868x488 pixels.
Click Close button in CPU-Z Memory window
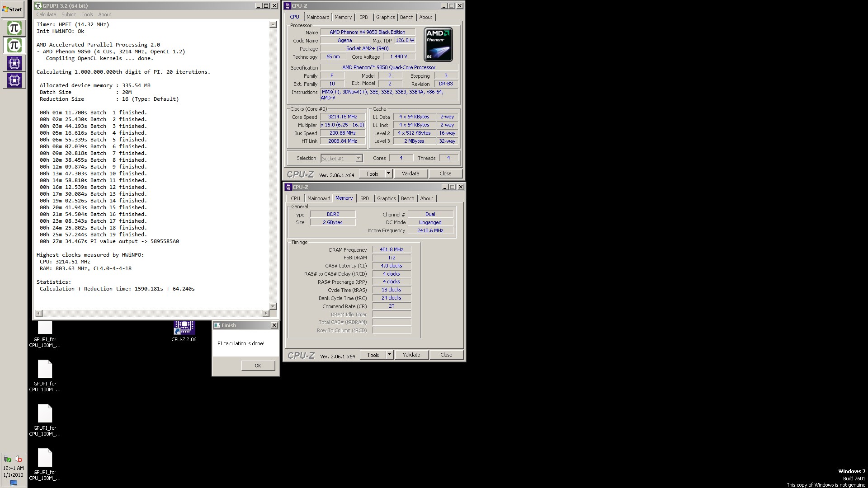click(446, 355)
